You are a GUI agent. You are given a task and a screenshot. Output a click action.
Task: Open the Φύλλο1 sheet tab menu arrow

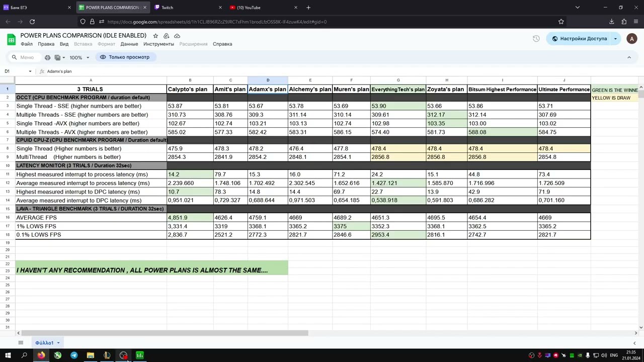(58, 343)
